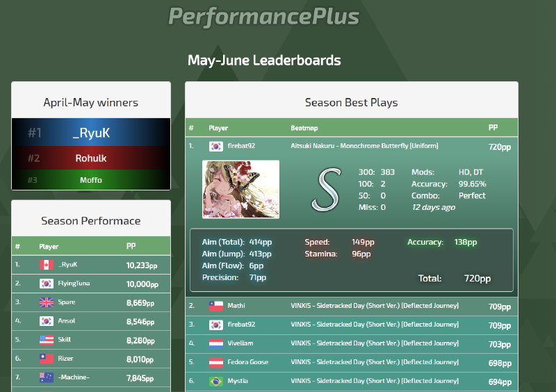Screen dimensions: 556x392
Task: Open Rizer player profile
Action: 65,359
